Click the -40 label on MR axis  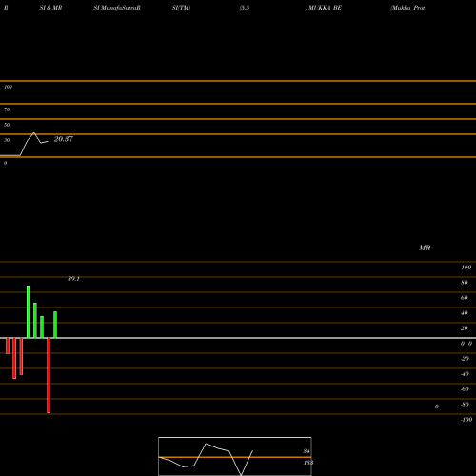coord(465,374)
